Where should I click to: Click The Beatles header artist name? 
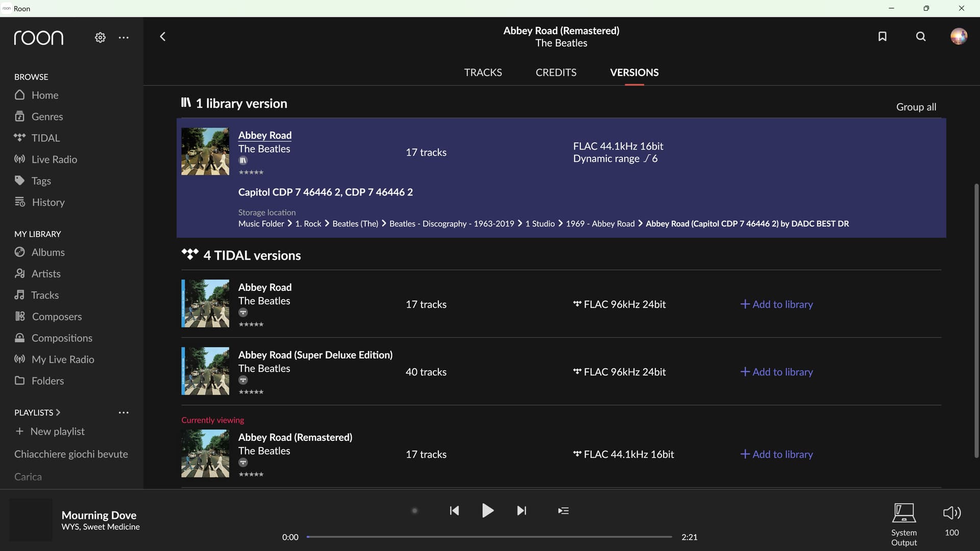point(561,43)
